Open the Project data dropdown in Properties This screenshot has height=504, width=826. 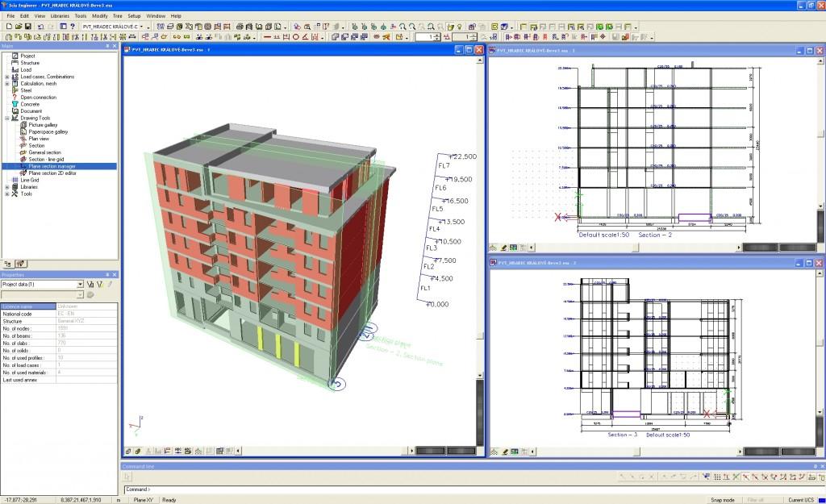[x=80, y=285]
